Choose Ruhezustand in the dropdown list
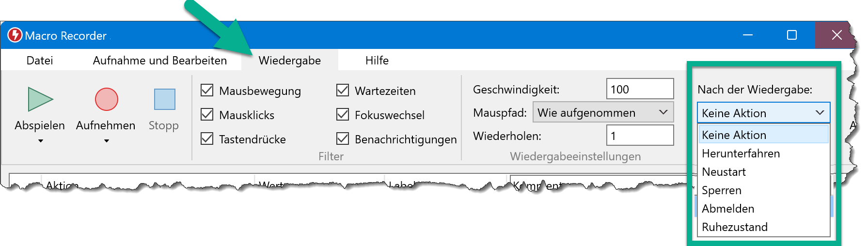868x246 pixels. (734, 227)
